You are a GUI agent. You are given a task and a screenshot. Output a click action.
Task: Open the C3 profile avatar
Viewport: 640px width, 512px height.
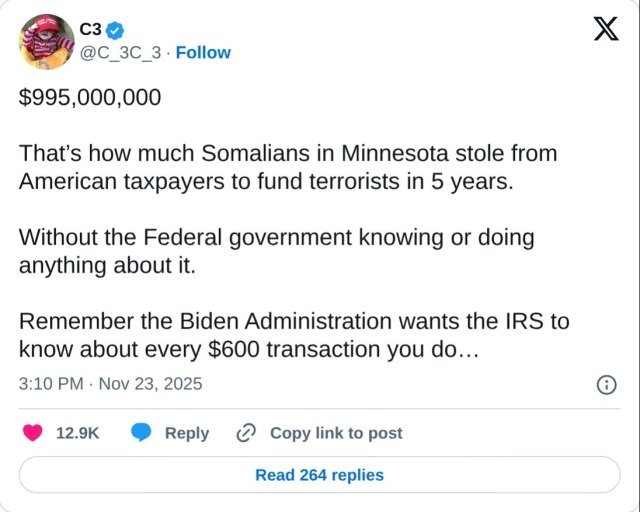point(46,42)
